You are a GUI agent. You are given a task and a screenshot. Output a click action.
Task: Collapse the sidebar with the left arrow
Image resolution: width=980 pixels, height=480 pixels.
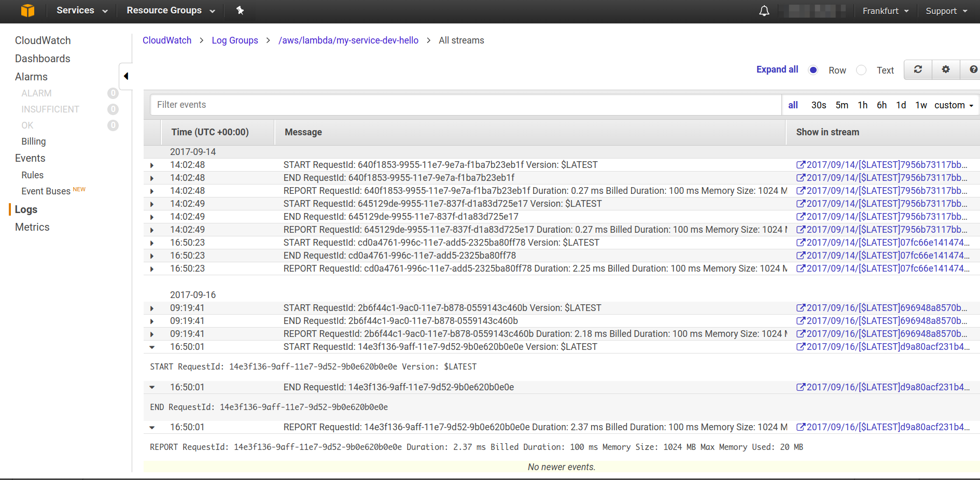[126, 76]
